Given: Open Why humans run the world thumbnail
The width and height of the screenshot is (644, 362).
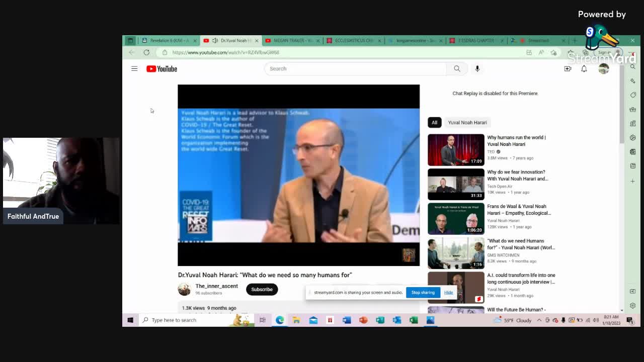Looking at the screenshot, I should pos(456,150).
